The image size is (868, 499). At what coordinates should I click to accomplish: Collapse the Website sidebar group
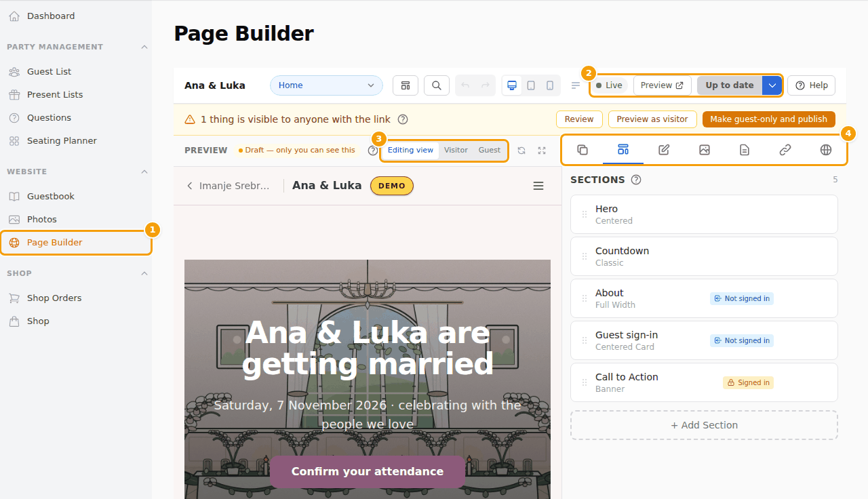pos(144,172)
